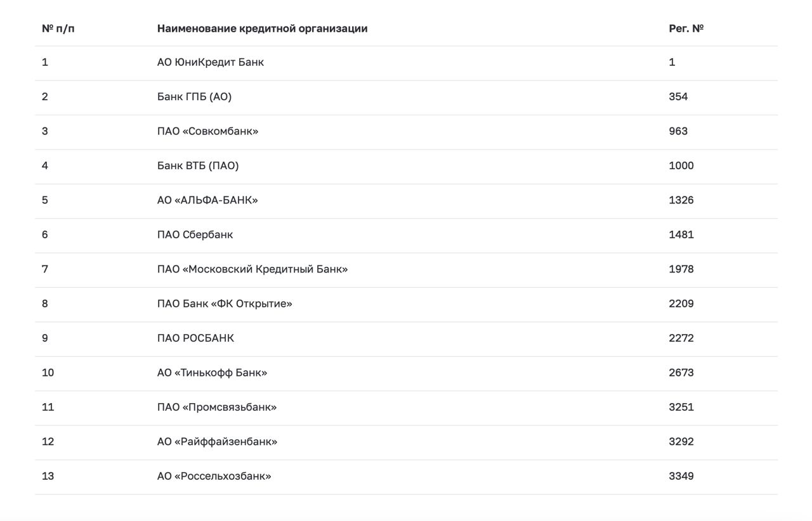Viewport: 812px width, 521px height.
Task: Click the "№ п/п" column header
Action: point(58,29)
